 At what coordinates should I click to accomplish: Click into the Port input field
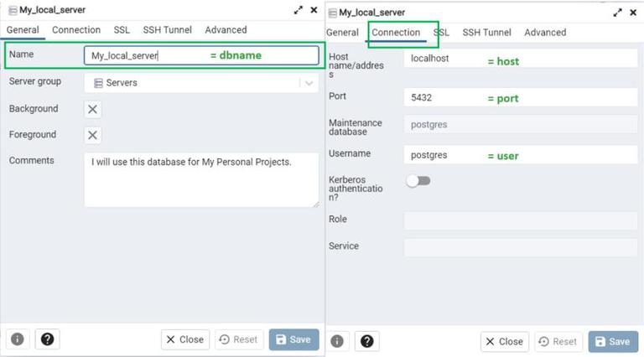(520, 97)
